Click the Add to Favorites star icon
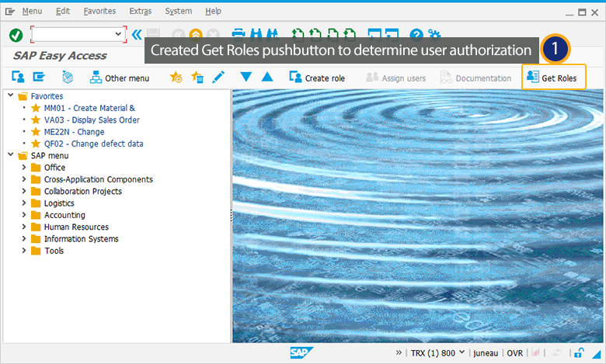This screenshot has height=364, width=606. (x=176, y=77)
